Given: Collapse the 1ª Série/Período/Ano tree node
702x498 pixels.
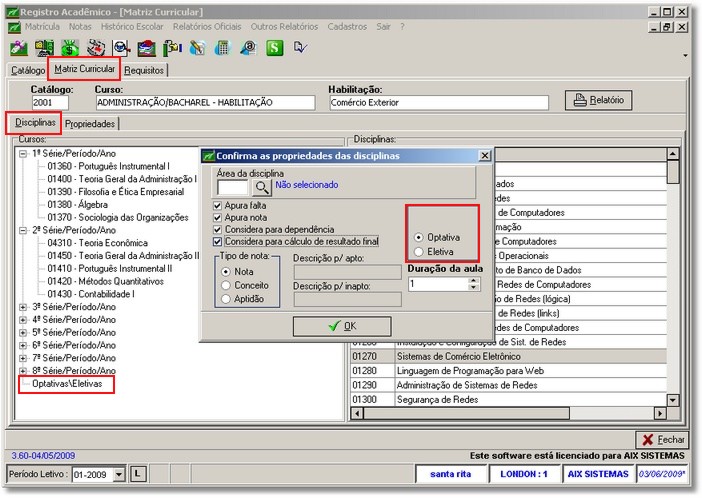Looking at the screenshot, I should coord(23,153).
